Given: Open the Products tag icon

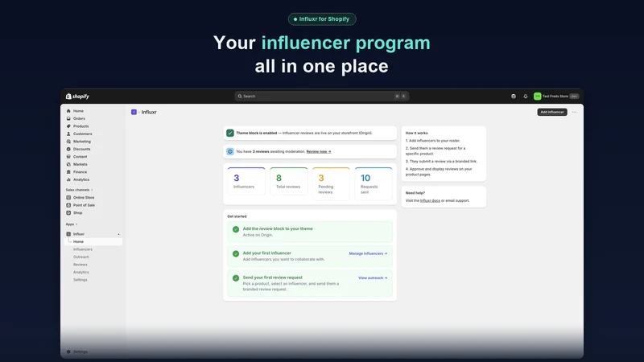Looking at the screenshot, I should 68,126.
